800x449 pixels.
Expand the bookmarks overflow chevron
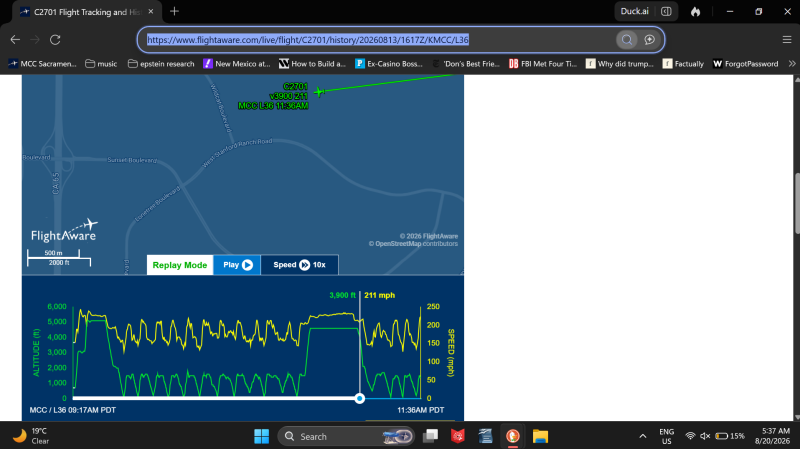[792, 64]
